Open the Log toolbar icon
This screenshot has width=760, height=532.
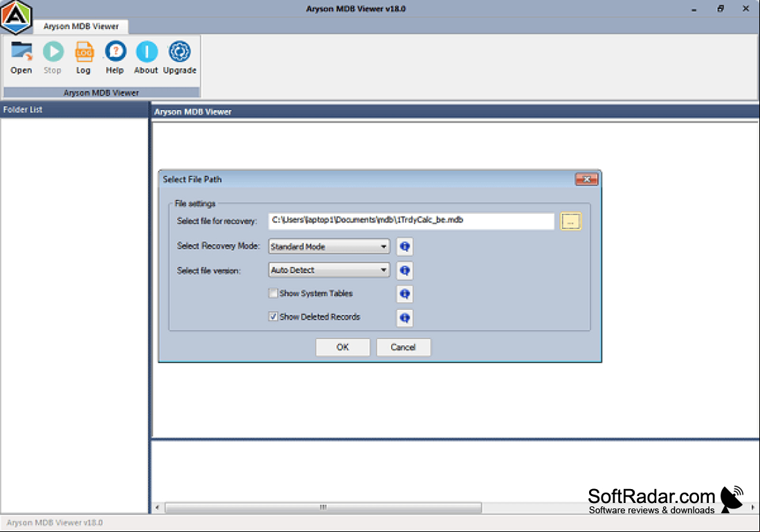tap(83, 57)
